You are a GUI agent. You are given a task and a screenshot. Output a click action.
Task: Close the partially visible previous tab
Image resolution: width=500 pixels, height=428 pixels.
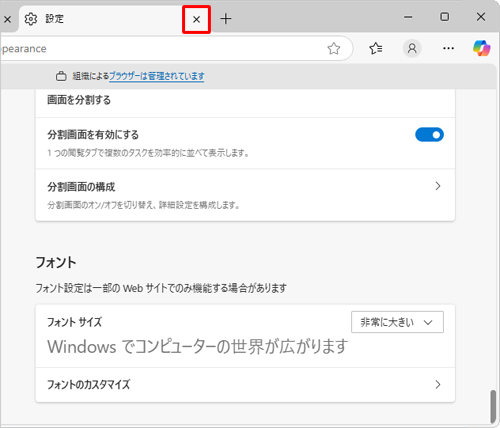7,19
